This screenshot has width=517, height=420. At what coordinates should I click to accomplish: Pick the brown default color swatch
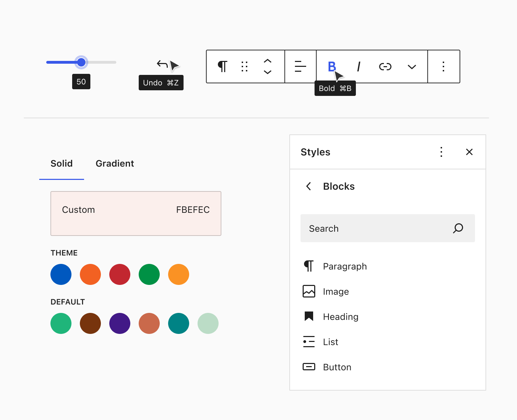pos(90,323)
